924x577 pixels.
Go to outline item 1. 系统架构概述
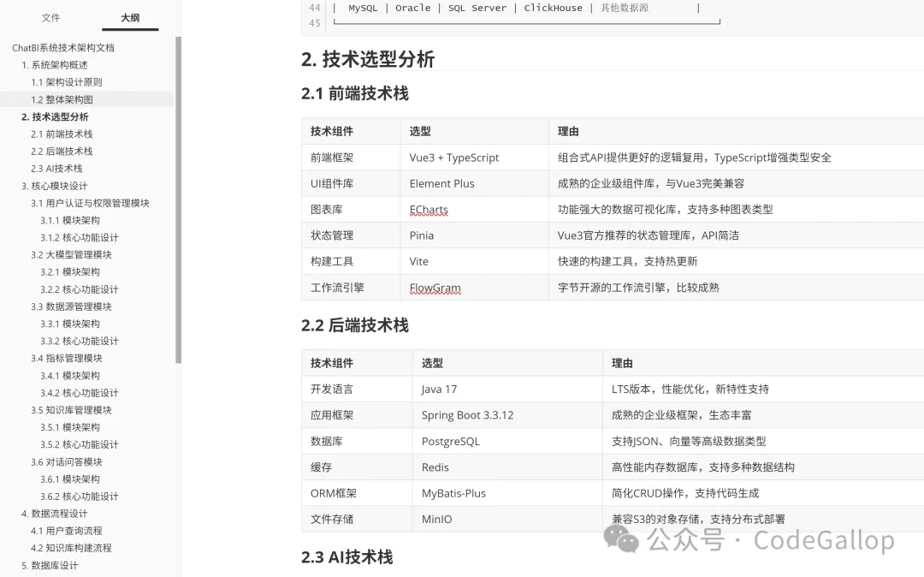pyautogui.click(x=54, y=65)
